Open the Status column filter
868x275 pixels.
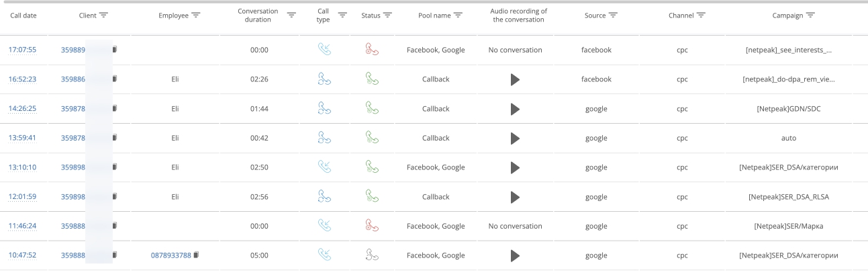point(387,15)
